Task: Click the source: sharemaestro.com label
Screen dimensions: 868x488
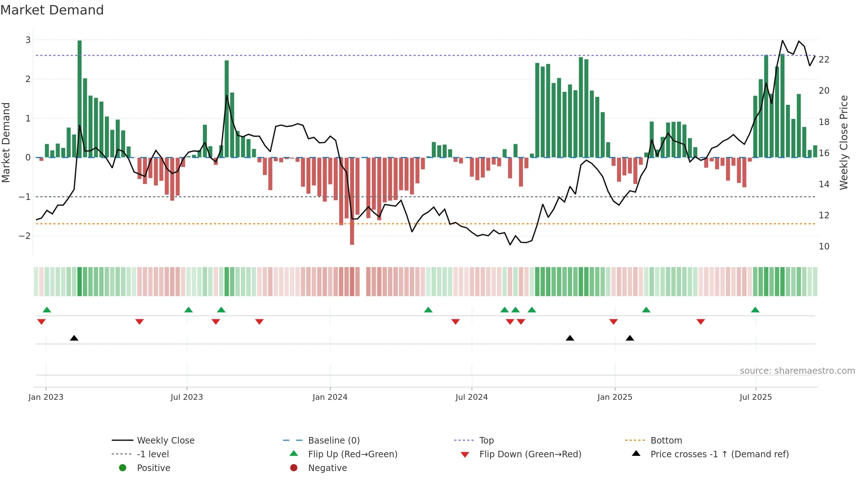Action: point(797,371)
